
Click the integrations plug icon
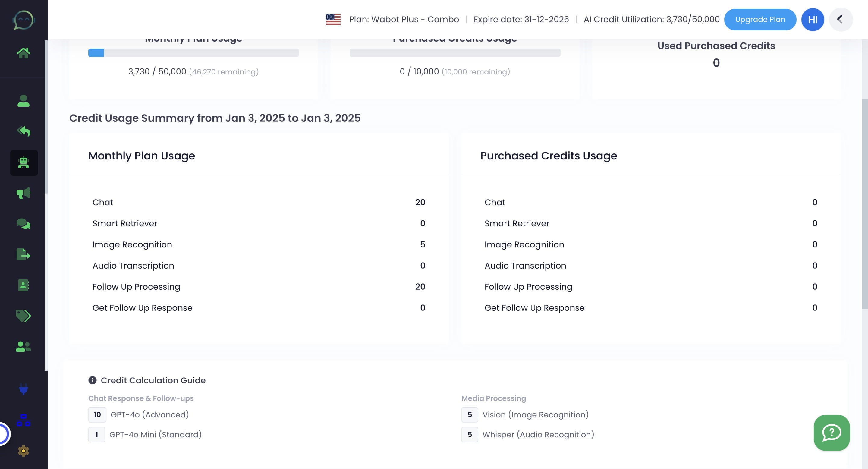(x=23, y=390)
